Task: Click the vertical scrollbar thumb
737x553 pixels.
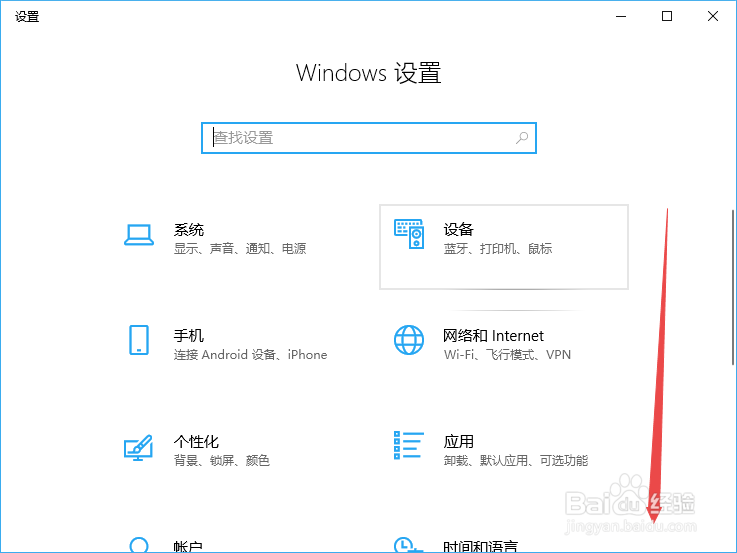Action: [733, 288]
